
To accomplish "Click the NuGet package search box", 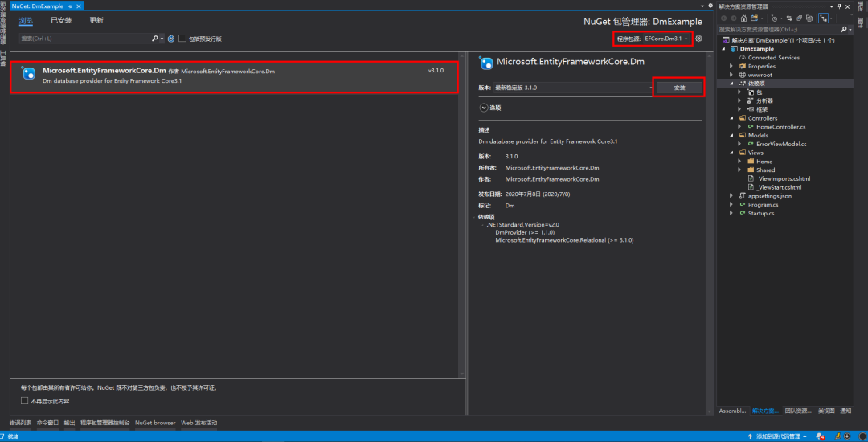I will [86, 39].
